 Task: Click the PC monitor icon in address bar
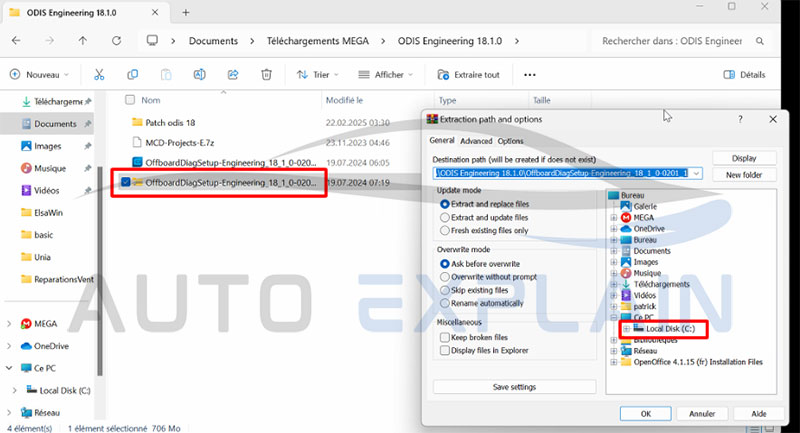[x=152, y=40]
